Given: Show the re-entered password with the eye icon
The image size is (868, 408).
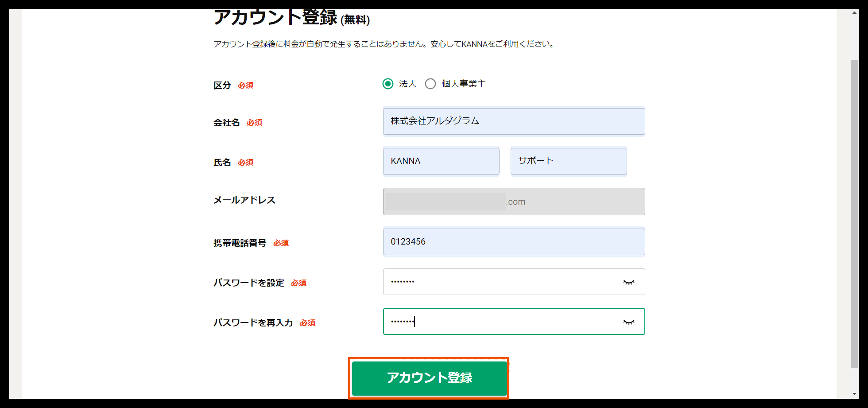Looking at the screenshot, I should coord(629,322).
